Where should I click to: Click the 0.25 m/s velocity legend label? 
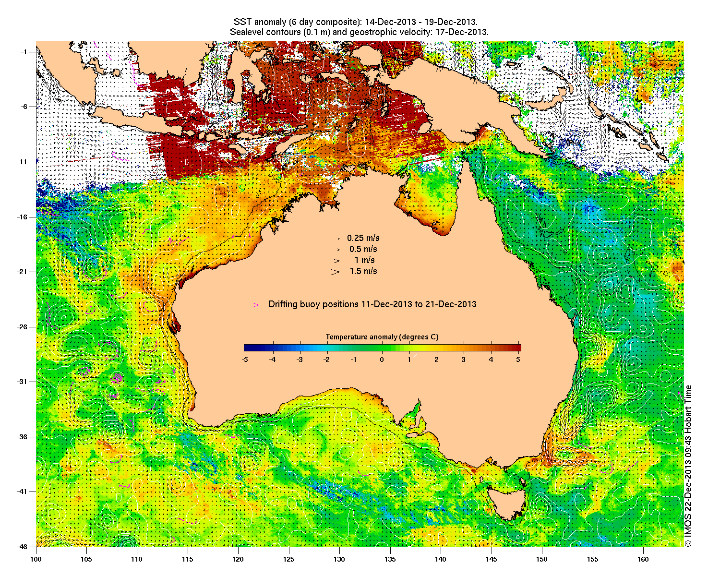click(x=363, y=238)
